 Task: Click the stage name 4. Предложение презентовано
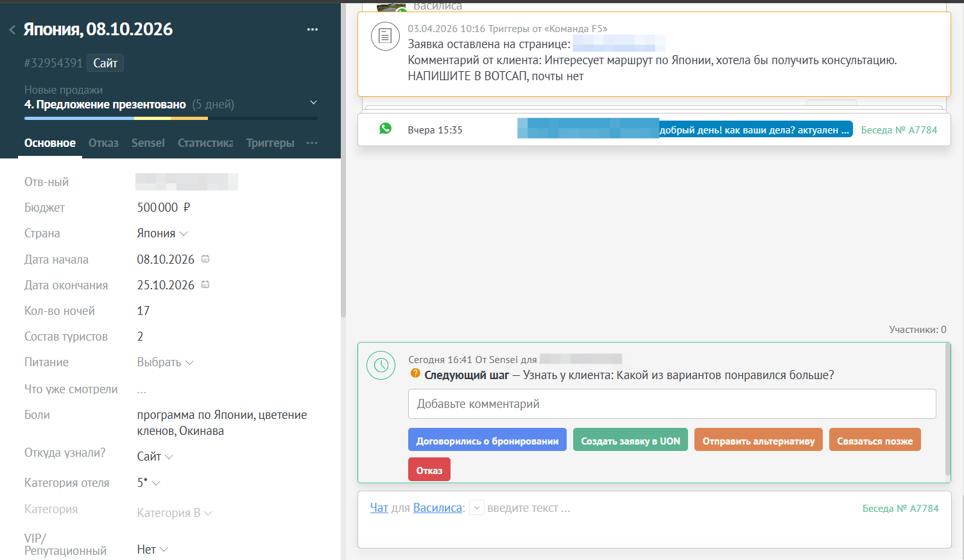105,105
